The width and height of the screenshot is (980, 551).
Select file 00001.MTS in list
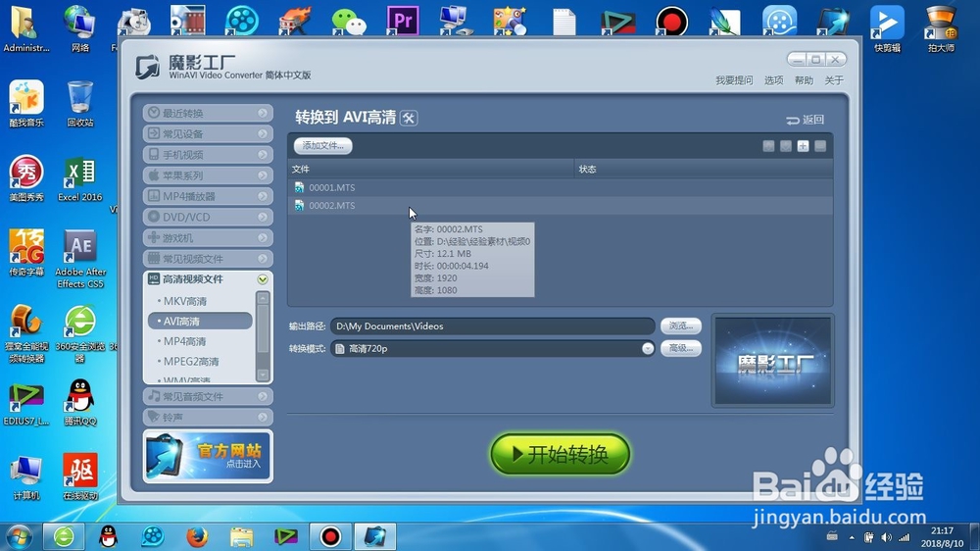click(560, 187)
